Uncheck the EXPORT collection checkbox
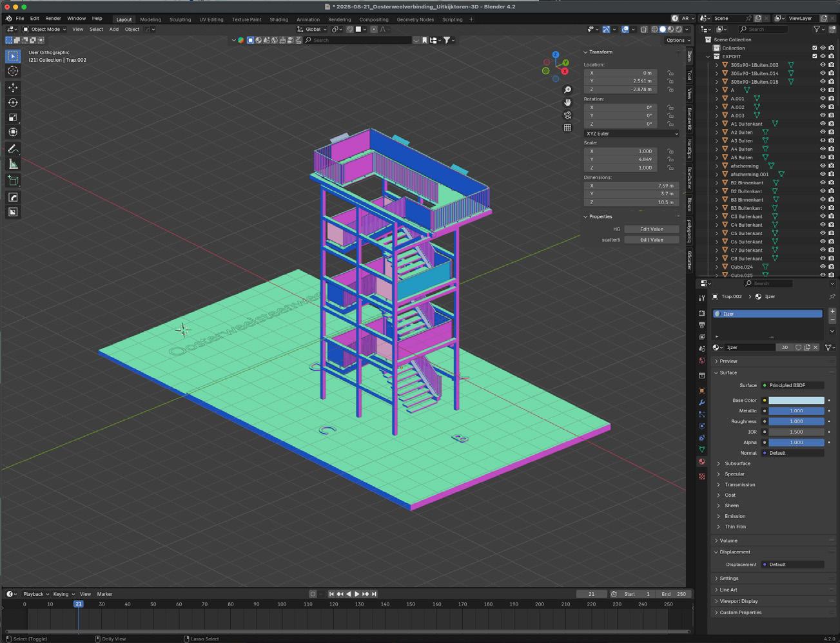Image resolution: width=840 pixels, height=643 pixels. pos(814,56)
